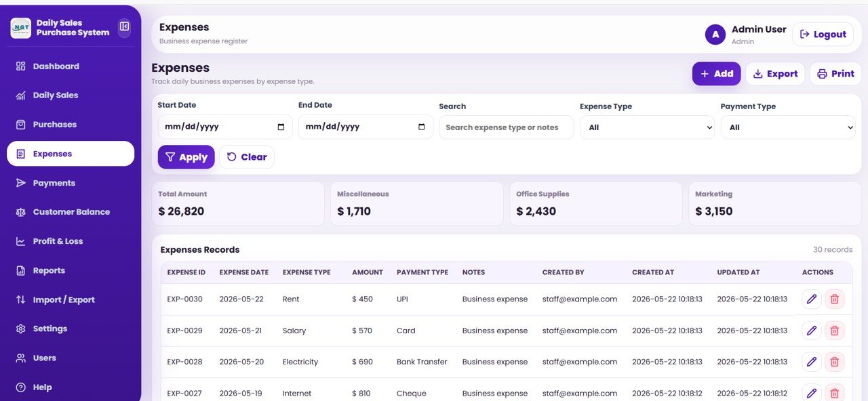The width and height of the screenshot is (868, 401).
Task: Click the Total Amount summary card
Action: click(x=237, y=203)
